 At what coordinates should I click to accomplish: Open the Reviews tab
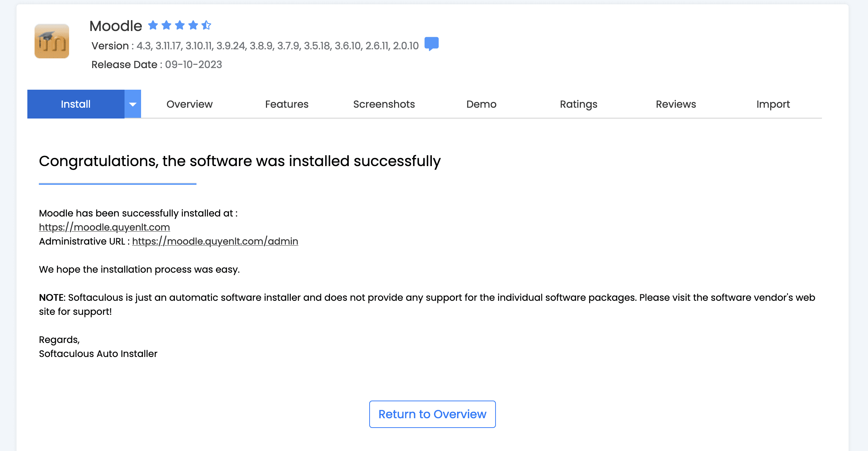(676, 104)
